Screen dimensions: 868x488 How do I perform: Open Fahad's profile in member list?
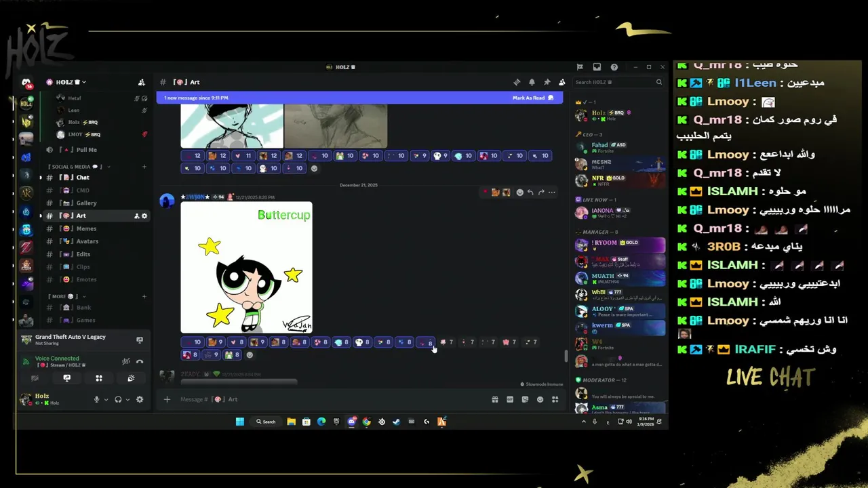pyautogui.click(x=620, y=148)
